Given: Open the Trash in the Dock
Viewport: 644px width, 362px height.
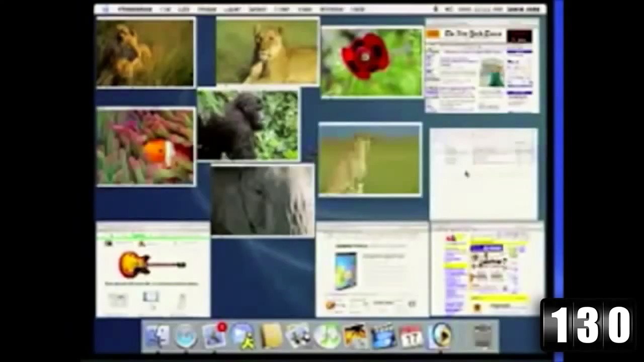Looking at the screenshot, I should (482, 336).
